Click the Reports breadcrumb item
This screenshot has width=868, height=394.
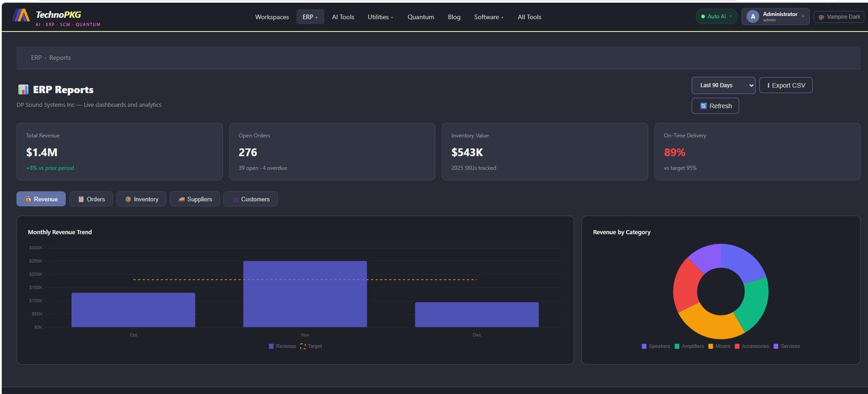point(60,58)
